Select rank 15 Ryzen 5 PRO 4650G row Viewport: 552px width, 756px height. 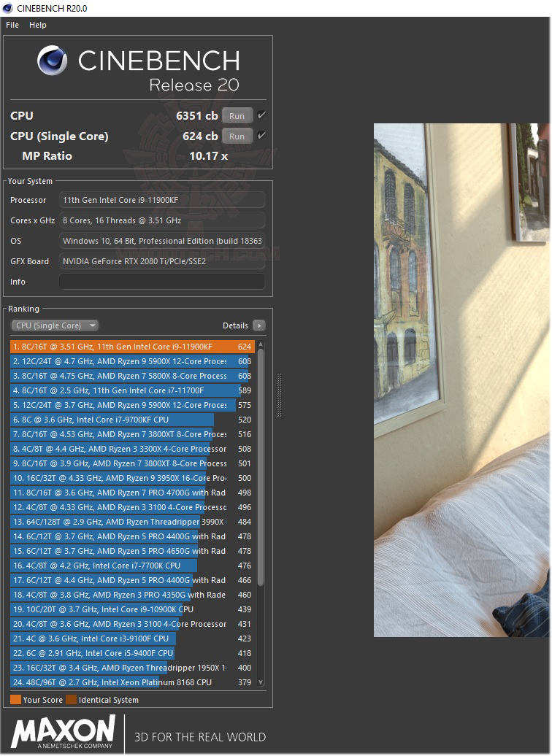132,551
